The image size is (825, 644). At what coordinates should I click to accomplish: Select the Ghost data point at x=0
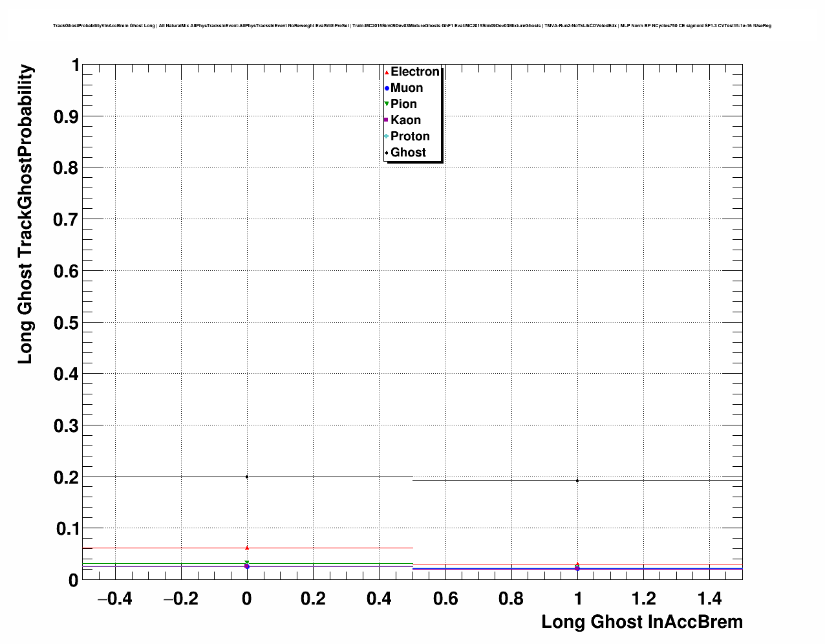tap(247, 477)
